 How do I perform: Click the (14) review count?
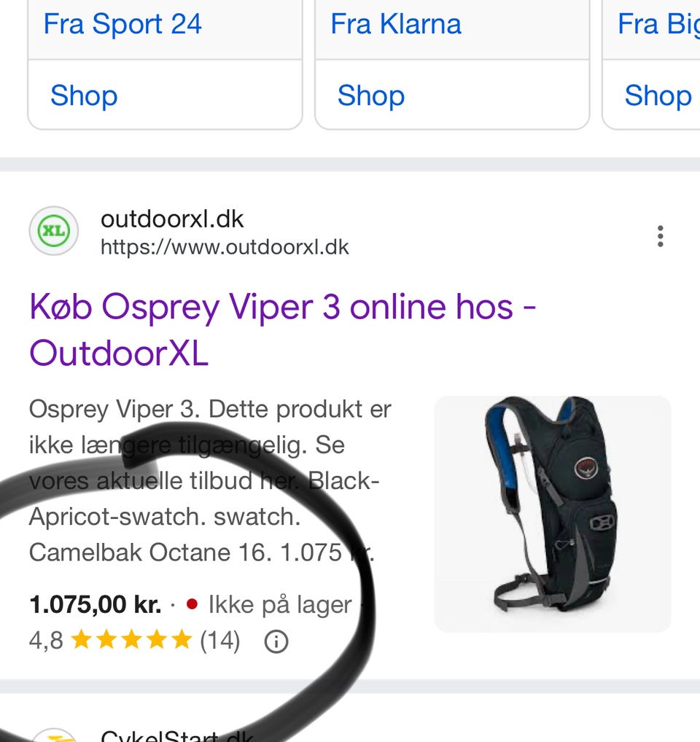pos(220,641)
